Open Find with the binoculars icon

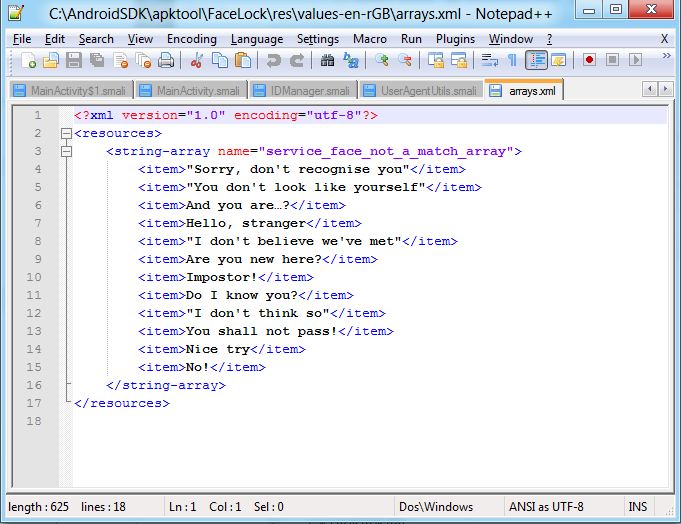pos(327,61)
